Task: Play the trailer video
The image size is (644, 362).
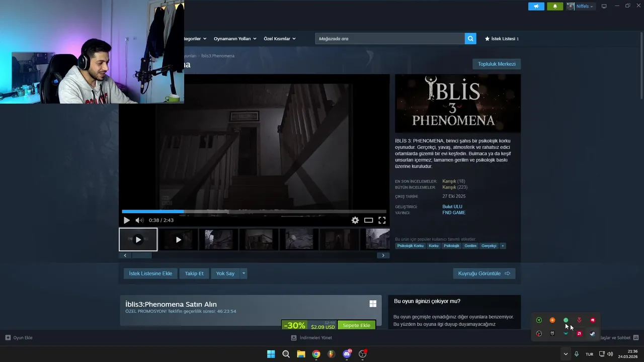Action: 126,220
